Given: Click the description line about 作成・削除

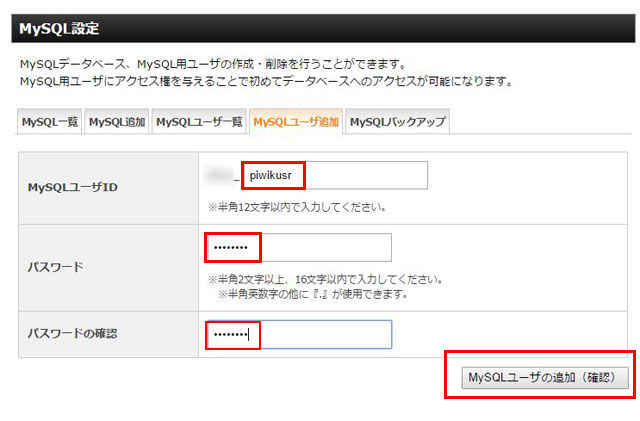Looking at the screenshot, I should (211, 64).
